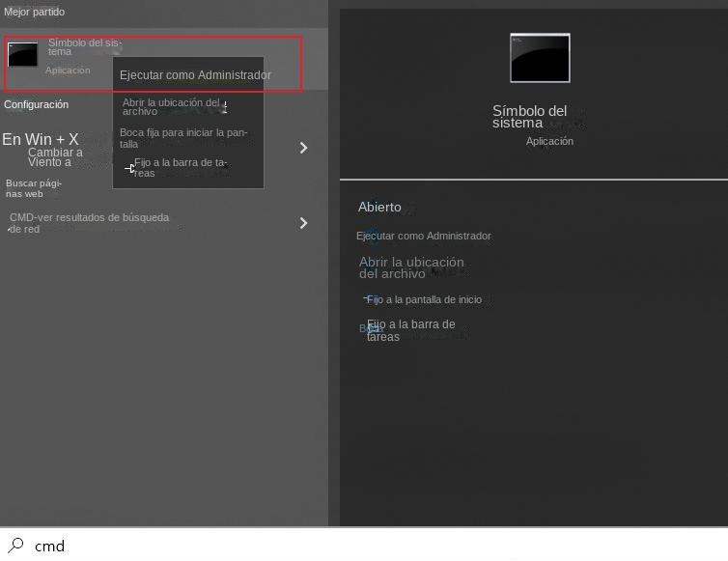Select Boca fija para iniciar la pantalla
Screen dimensions: 728x561
point(183,138)
